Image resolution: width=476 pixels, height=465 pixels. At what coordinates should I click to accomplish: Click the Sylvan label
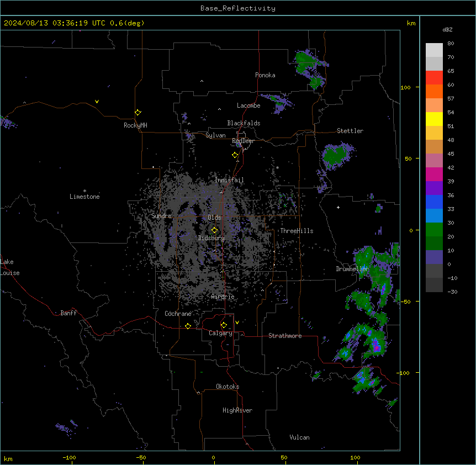pos(215,135)
